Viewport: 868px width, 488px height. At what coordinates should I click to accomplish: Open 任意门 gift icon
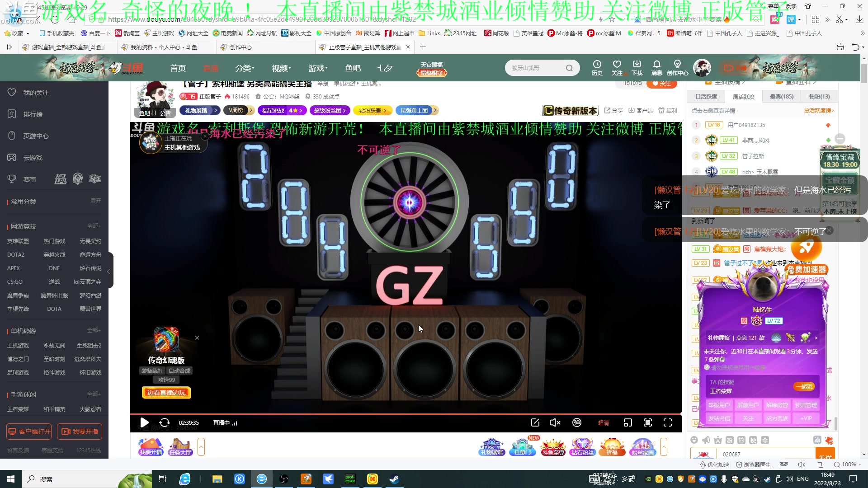pyautogui.click(x=523, y=446)
